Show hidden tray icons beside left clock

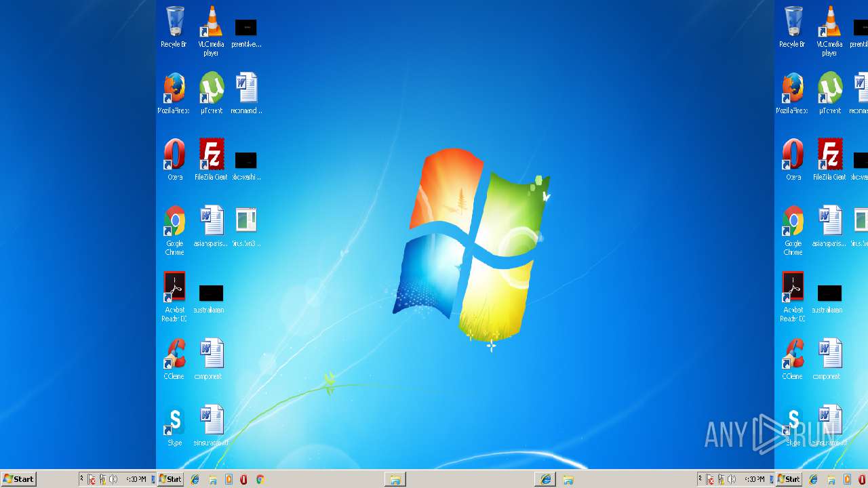[x=82, y=479]
